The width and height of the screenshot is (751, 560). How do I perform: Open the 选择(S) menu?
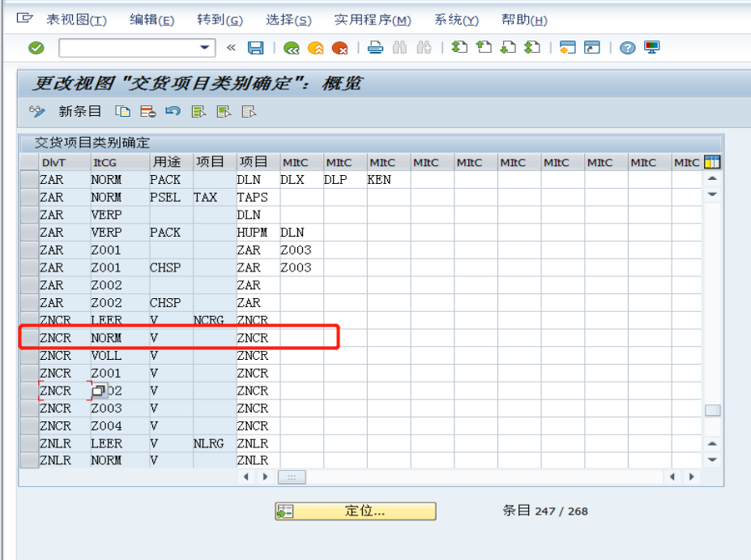tap(288, 19)
